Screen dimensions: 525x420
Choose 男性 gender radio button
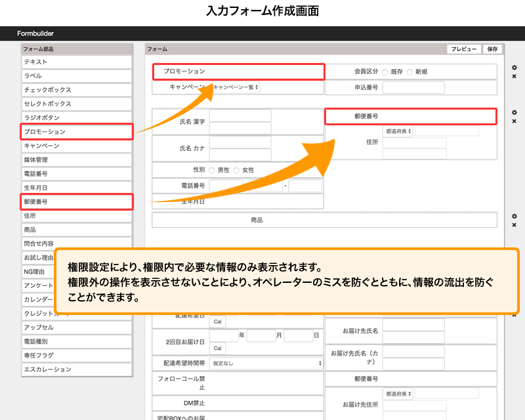(x=212, y=170)
